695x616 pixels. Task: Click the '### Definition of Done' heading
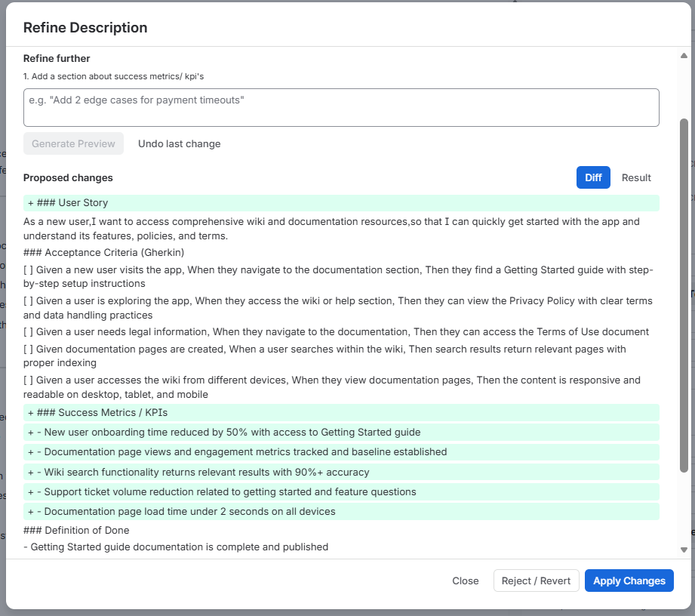(76, 530)
